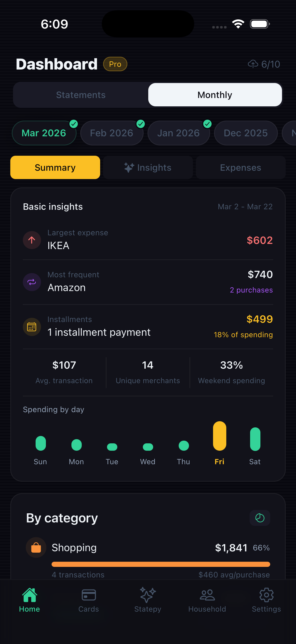This screenshot has height=644, width=296.
Task: Switch to Statements view
Action: (x=81, y=95)
